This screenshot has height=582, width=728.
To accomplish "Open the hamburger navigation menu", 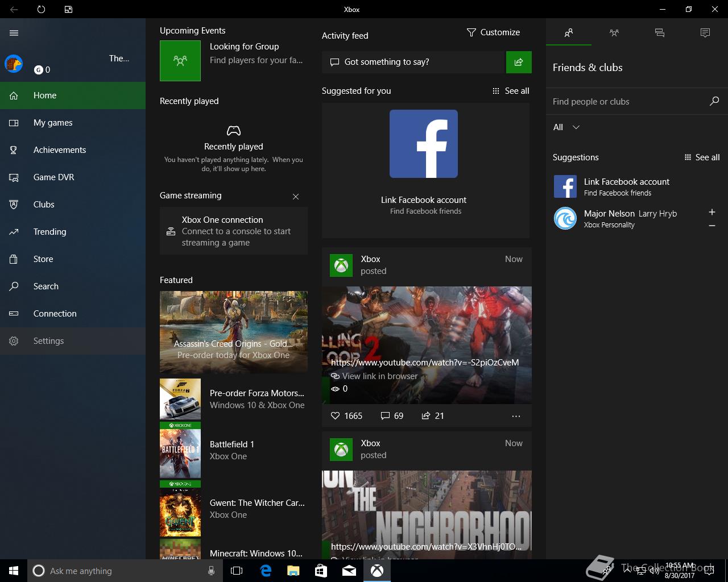I will [x=14, y=33].
